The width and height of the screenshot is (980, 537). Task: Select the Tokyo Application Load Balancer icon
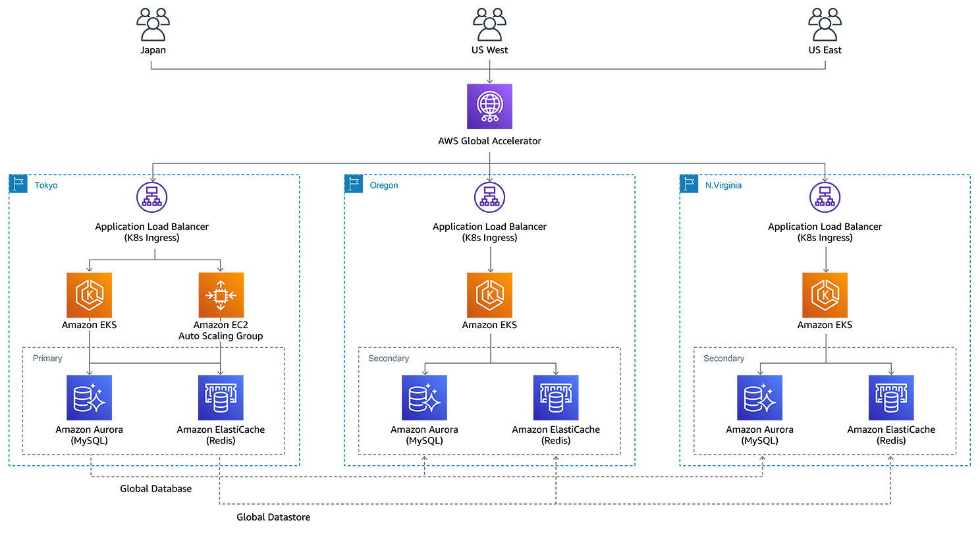[x=152, y=197]
